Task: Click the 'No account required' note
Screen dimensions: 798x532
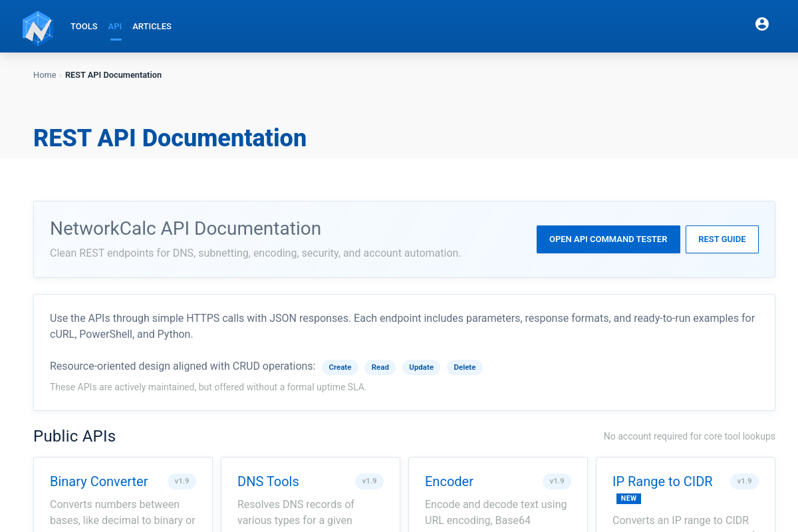Action: (x=689, y=436)
